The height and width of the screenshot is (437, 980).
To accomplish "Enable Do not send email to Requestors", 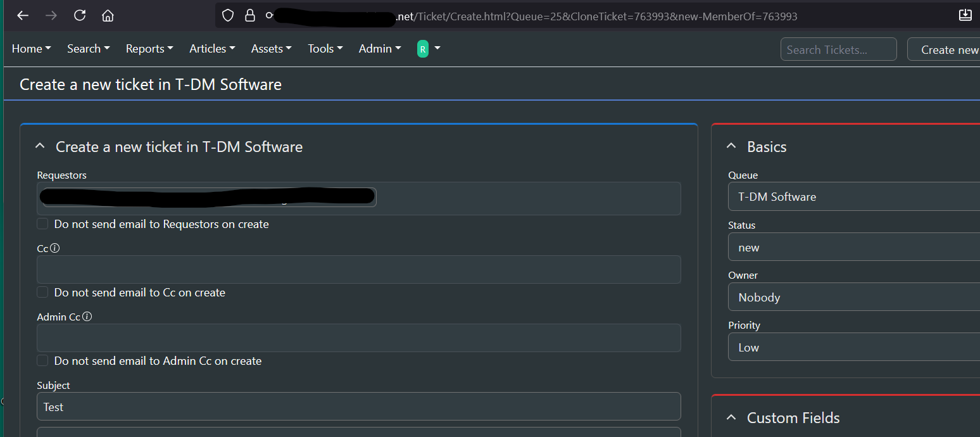I will (42, 224).
